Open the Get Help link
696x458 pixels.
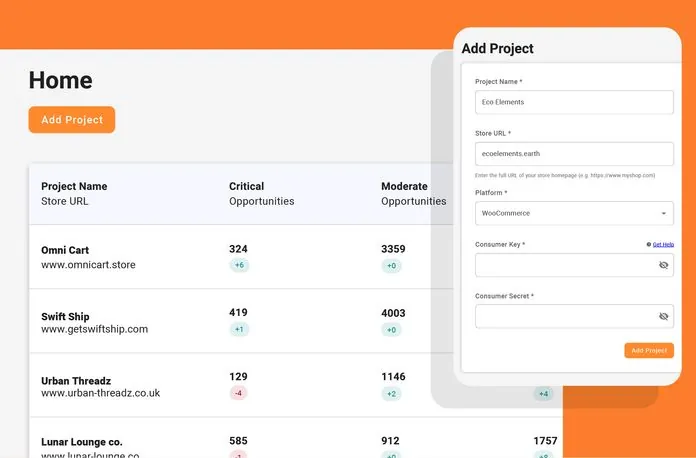pyautogui.click(x=663, y=244)
